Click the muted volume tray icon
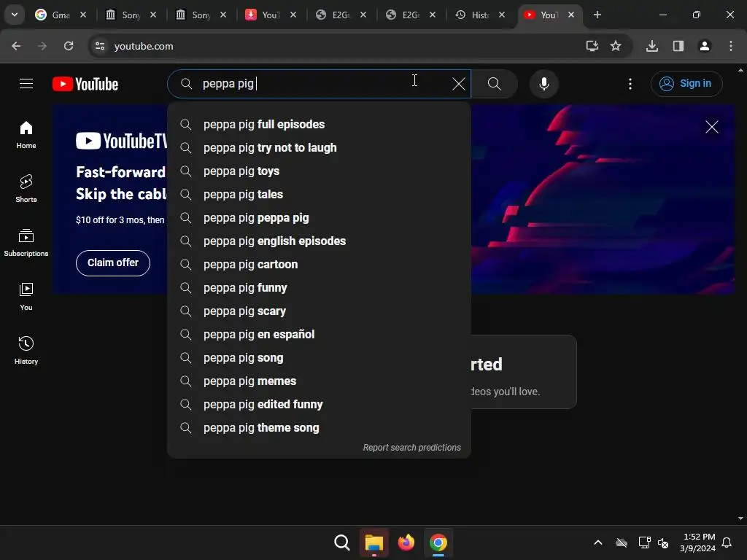The width and height of the screenshot is (747, 560). pos(662,542)
